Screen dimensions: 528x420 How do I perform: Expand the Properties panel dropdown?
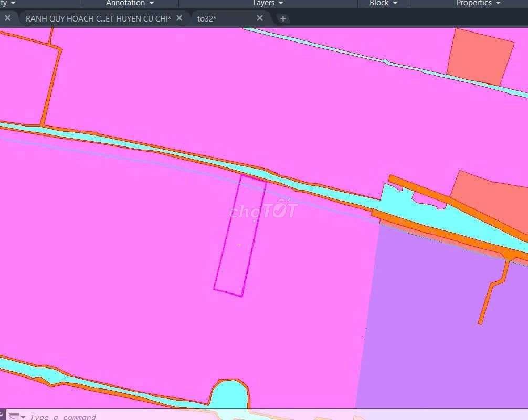click(478, 3)
